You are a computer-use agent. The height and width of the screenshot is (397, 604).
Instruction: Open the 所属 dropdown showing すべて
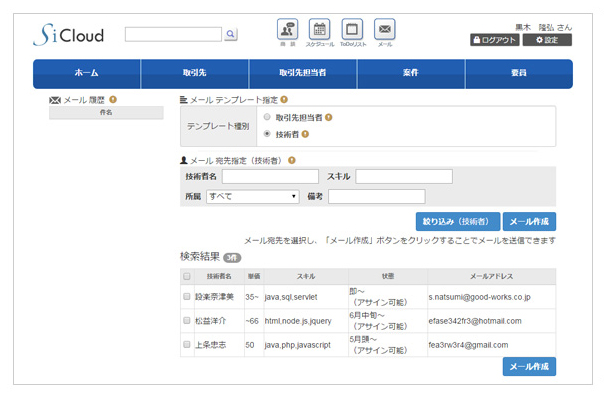253,196
